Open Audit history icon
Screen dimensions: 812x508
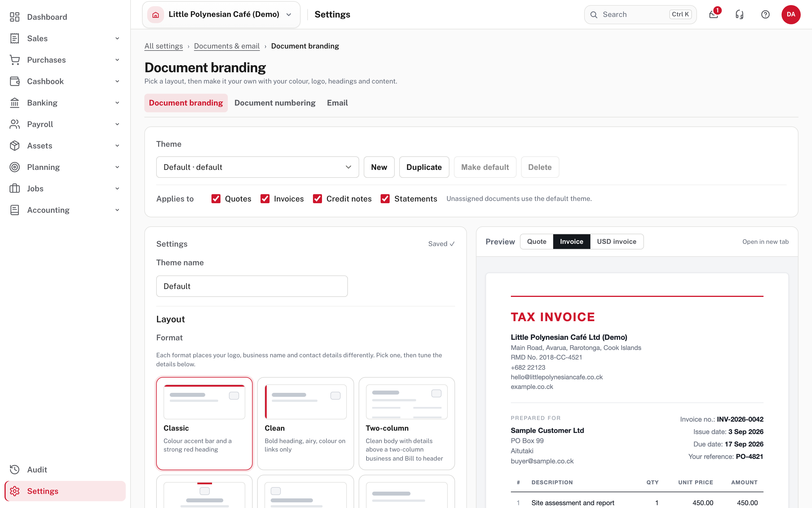14,470
